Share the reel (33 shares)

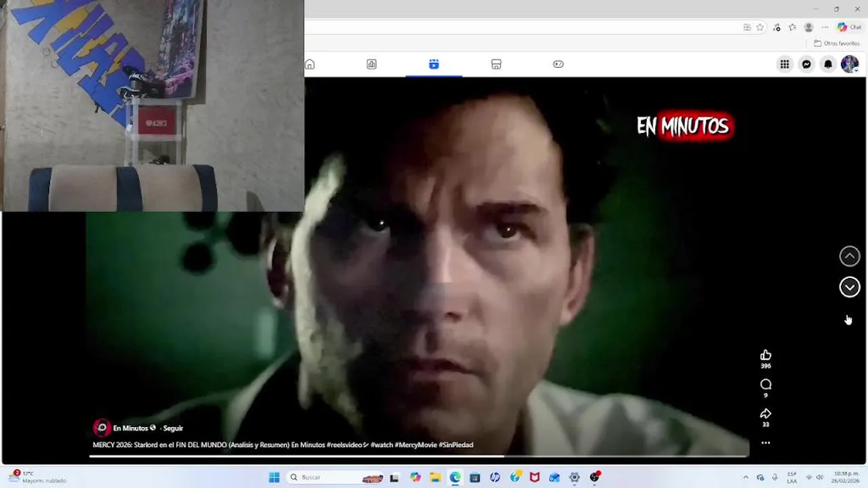point(766,413)
